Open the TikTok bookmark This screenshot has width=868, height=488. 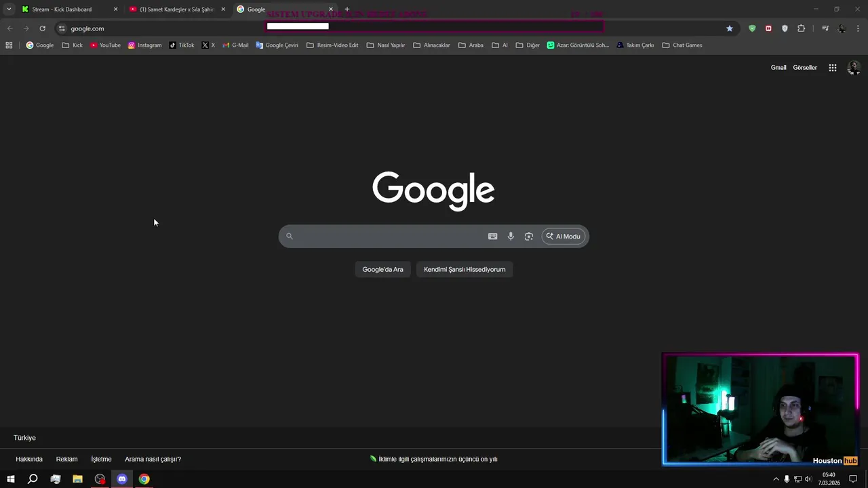(182, 45)
